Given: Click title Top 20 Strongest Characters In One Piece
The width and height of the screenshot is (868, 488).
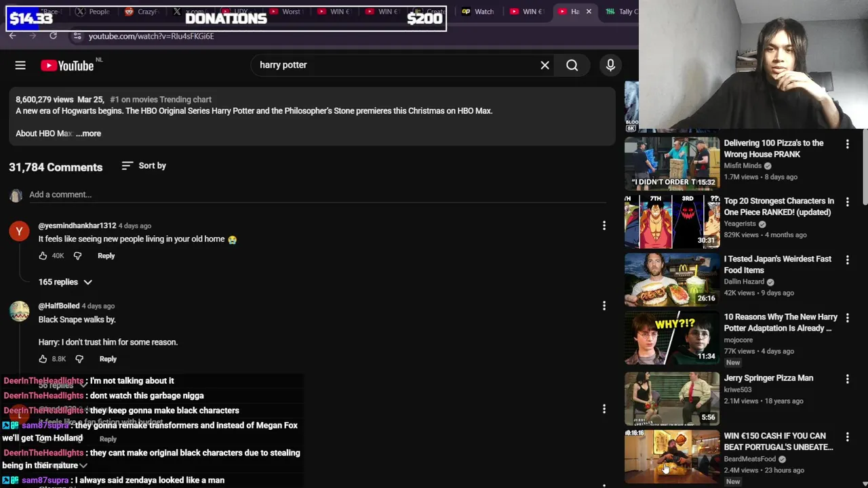Looking at the screenshot, I should (x=778, y=207).
